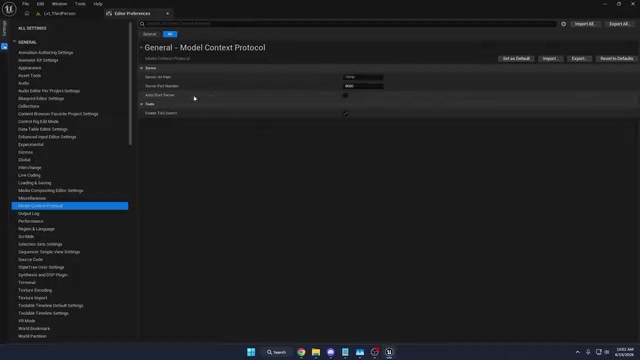Select Model Context Protocol entry
This screenshot has height=360, width=640.
pos(70,206)
